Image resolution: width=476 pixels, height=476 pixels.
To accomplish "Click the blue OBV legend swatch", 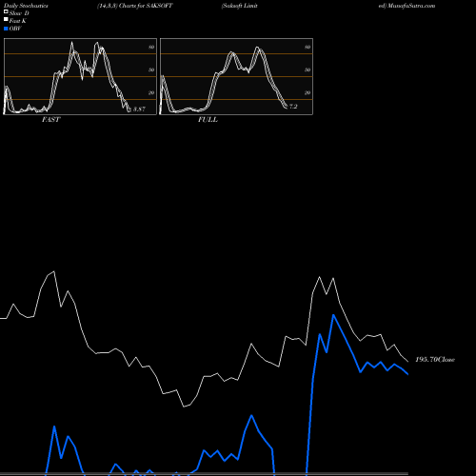I will [6, 29].
